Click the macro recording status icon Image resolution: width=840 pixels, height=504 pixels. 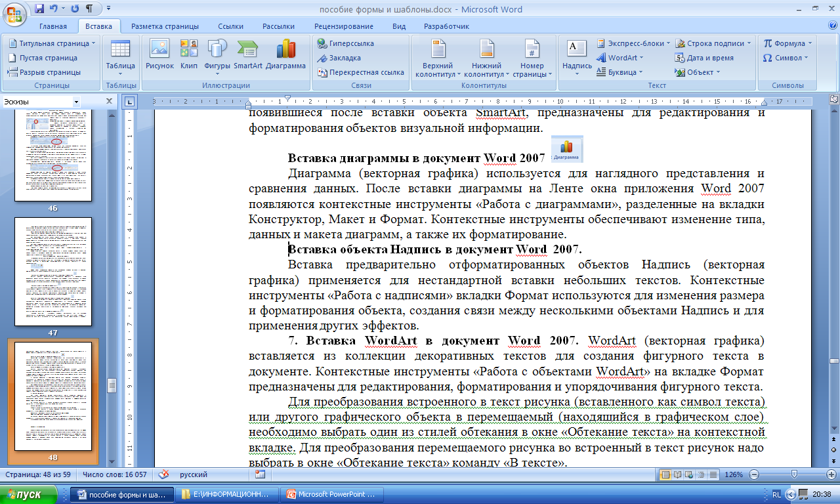(260, 474)
